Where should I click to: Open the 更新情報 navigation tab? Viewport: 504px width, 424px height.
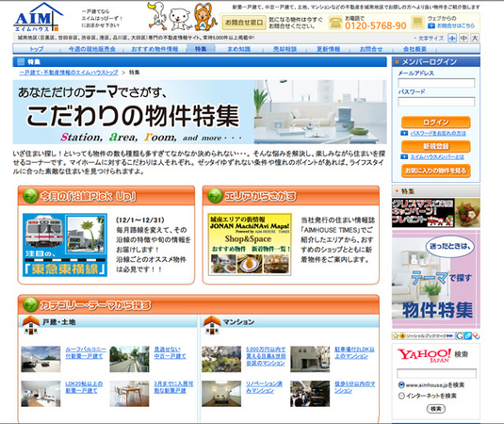pos(328,49)
